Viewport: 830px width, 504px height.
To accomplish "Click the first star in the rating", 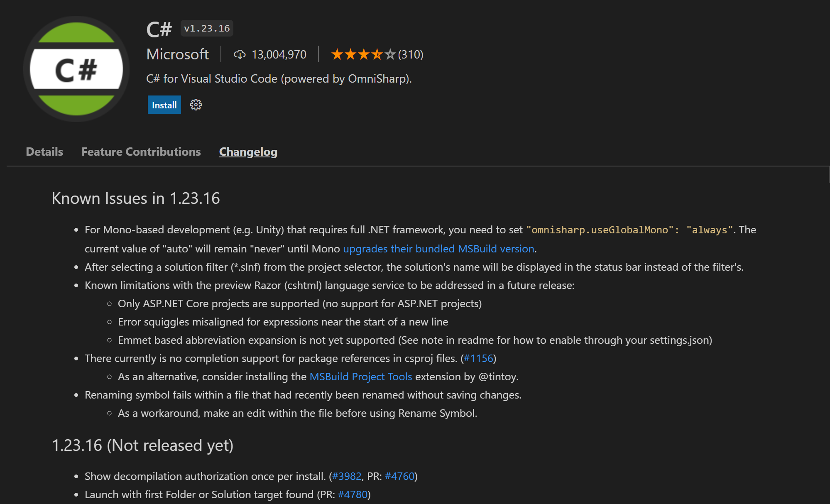I will (x=336, y=54).
